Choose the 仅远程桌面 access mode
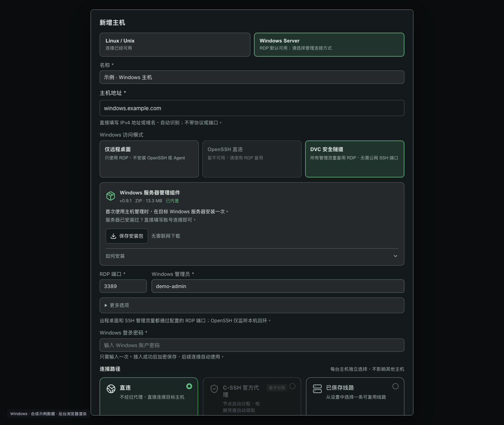This screenshot has width=504, height=425. pyautogui.click(x=149, y=159)
